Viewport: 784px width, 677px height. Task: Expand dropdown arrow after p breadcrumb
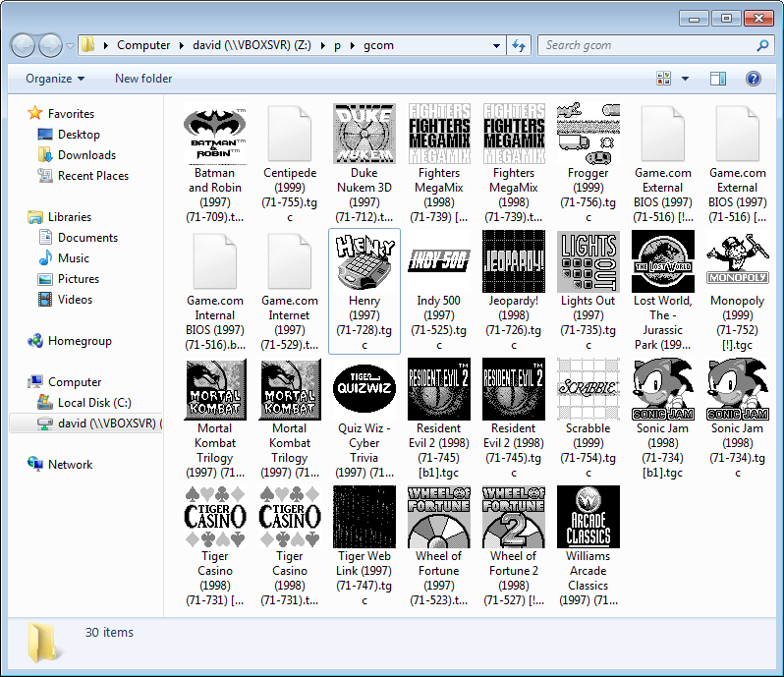tap(353, 45)
